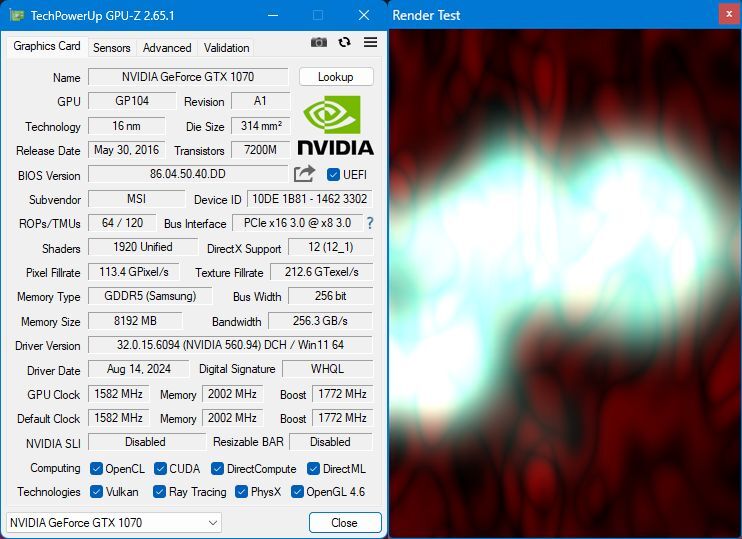Click the Driver Date field Aug 14, 2024
742x539 pixels.
[x=139, y=369]
